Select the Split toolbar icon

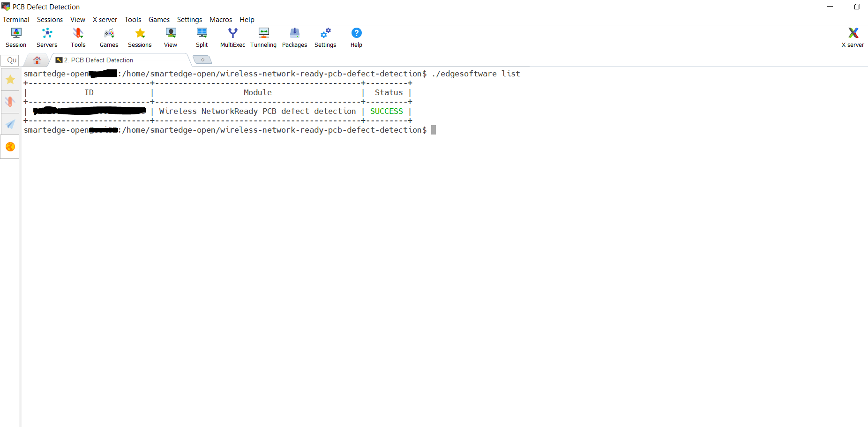point(202,37)
